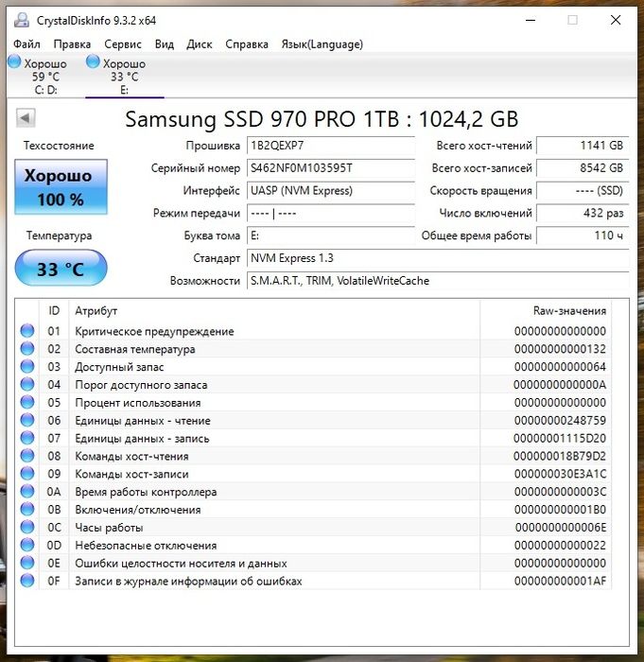The width and height of the screenshot is (644, 662).
Task: Click status orb for attribute 0F
Action: coord(27,580)
